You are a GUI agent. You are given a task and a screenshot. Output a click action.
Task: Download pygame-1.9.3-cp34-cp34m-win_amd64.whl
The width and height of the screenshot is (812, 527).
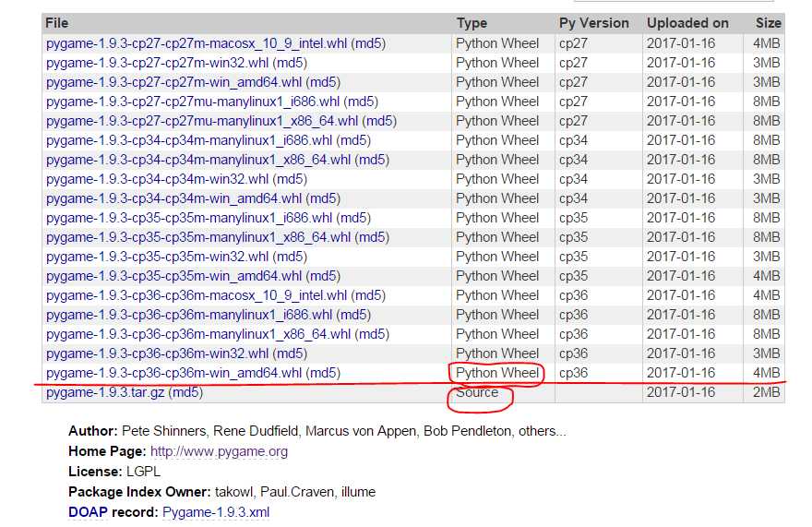tap(174, 198)
